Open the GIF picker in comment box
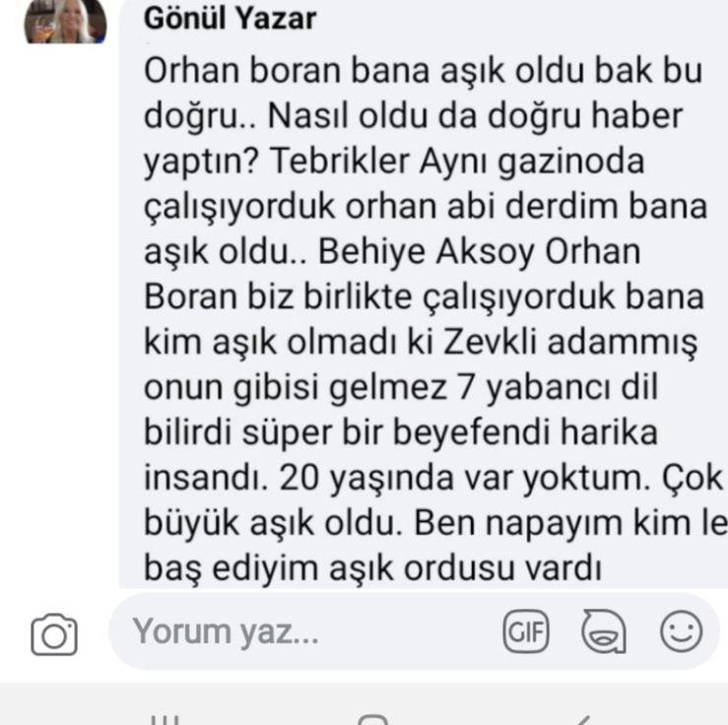Screen dimensions: 728x725 pos(526,631)
